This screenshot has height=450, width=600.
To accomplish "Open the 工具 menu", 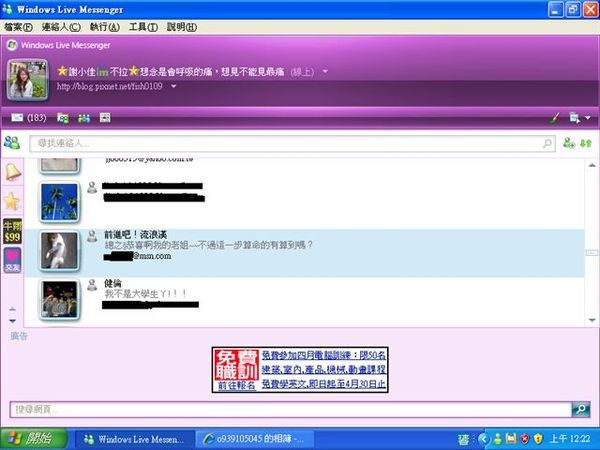I will click(x=143, y=27).
